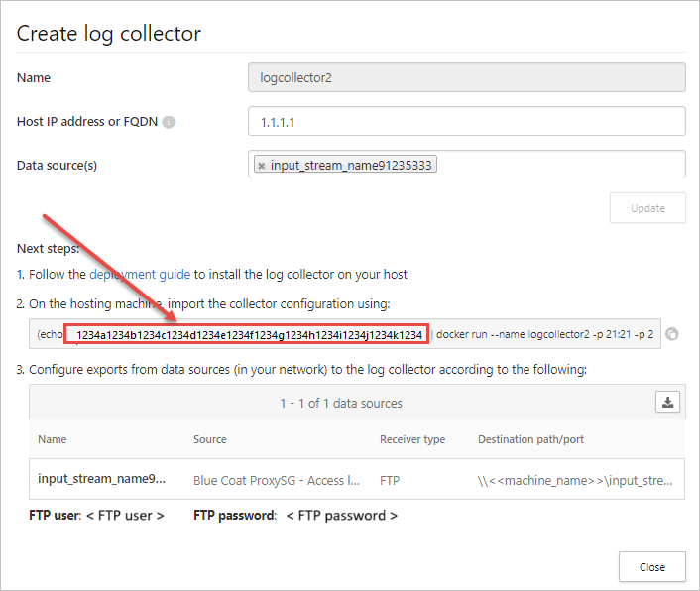700x591 pixels.
Task: Click the machine_name destination path cell
Action: point(575,479)
